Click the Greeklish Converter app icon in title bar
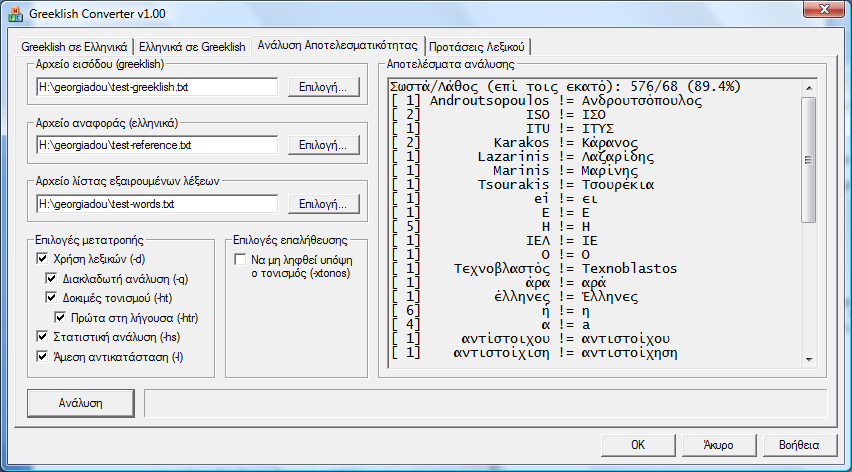 15,14
